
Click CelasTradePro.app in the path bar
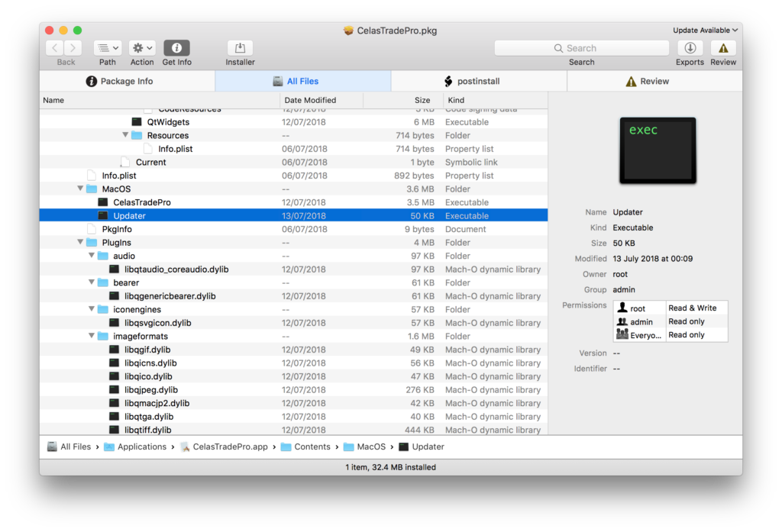pos(230,447)
